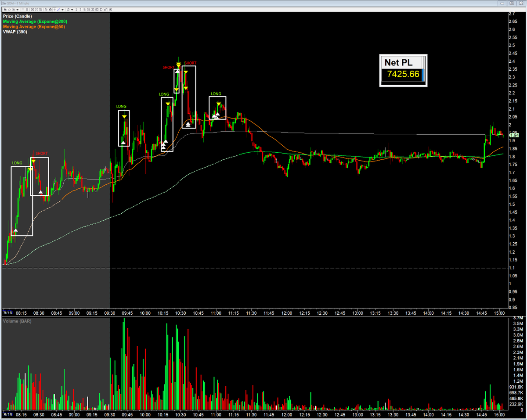Viewport: 527px width, 420px height.
Task: Click the Net PL header label
Action: pyautogui.click(x=398, y=63)
